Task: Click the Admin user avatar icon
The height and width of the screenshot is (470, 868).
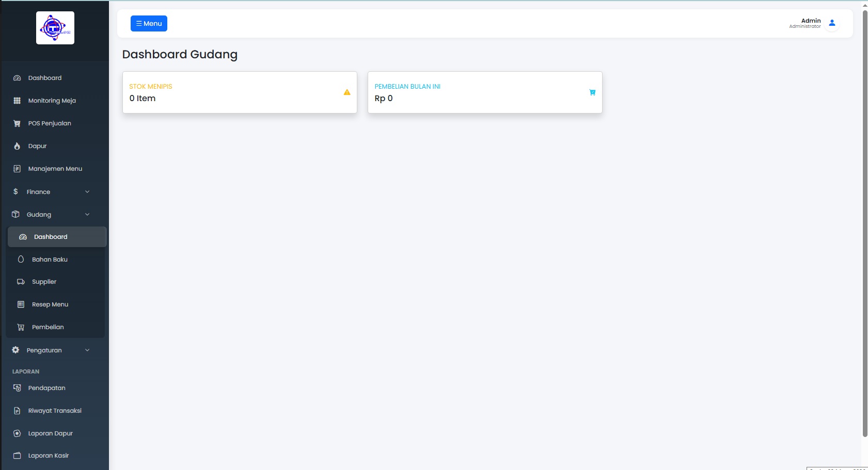Action: pyautogui.click(x=832, y=23)
